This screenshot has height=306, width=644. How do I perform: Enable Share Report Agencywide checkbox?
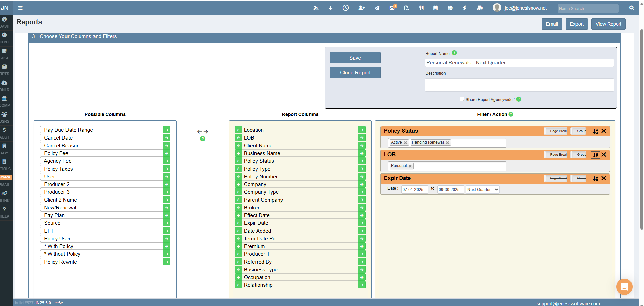462,99
